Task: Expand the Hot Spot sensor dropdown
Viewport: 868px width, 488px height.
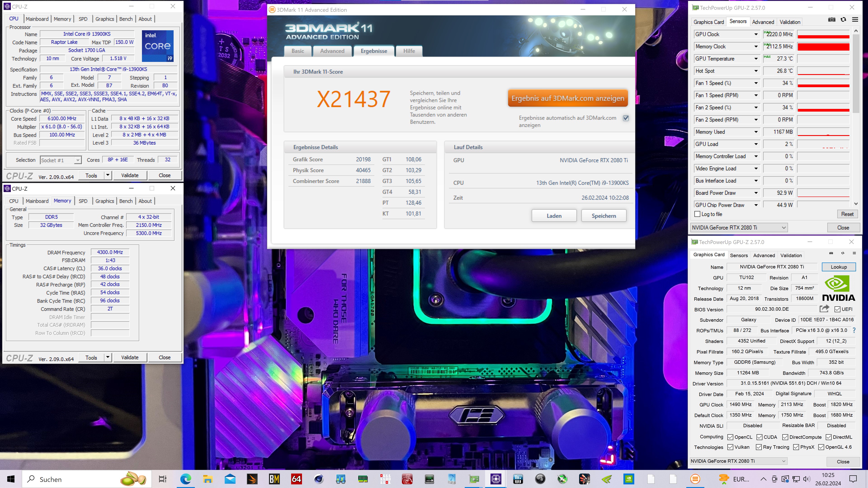Action: pyautogui.click(x=756, y=71)
